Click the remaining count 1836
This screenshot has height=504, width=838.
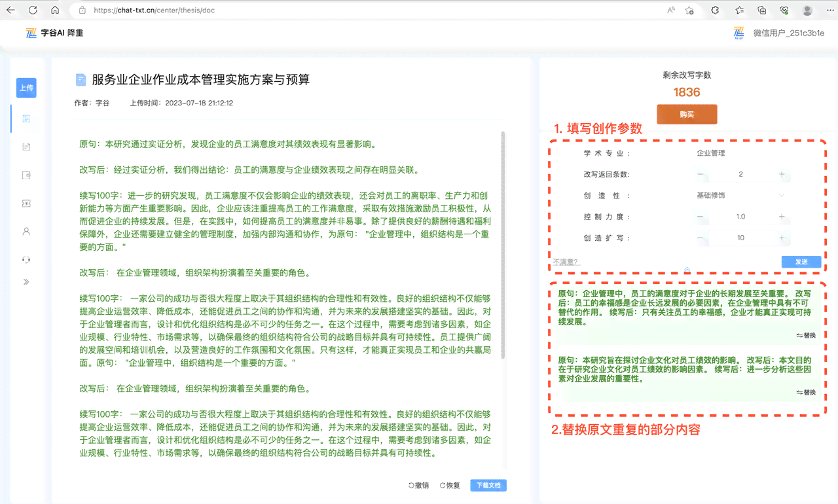(687, 92)
